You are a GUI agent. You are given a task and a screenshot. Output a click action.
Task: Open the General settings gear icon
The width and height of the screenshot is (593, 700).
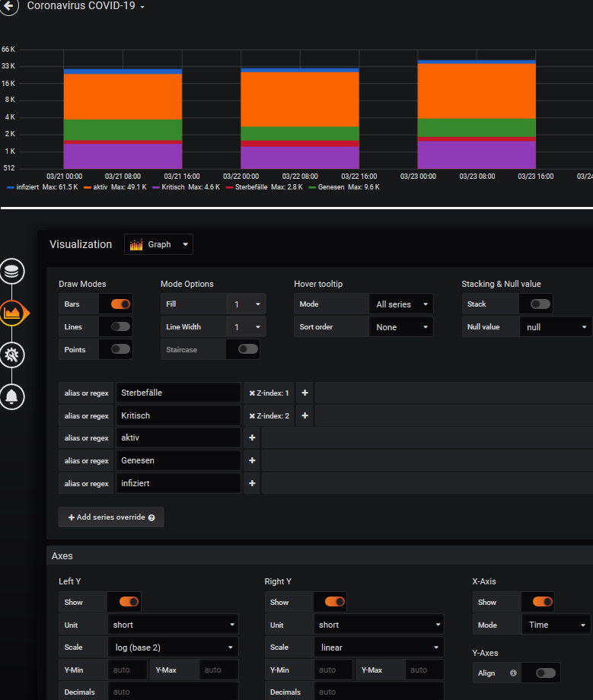[13, 354]
